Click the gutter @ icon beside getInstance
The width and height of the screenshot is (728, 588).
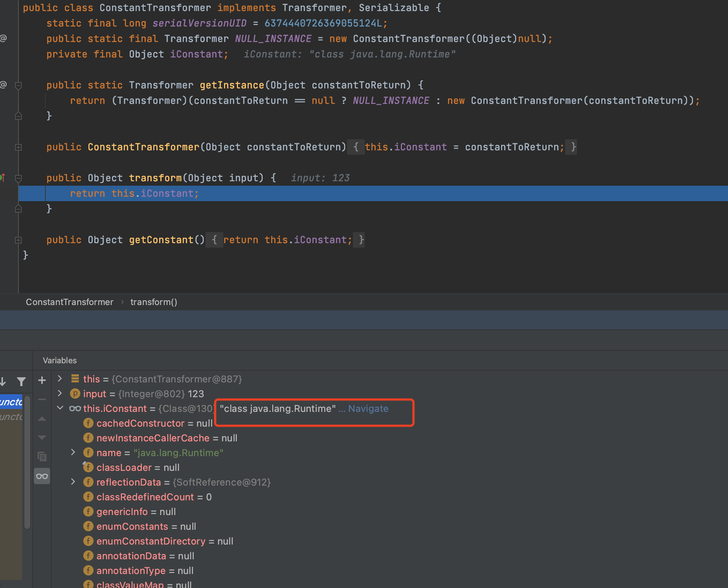click(x=3, y=85)
